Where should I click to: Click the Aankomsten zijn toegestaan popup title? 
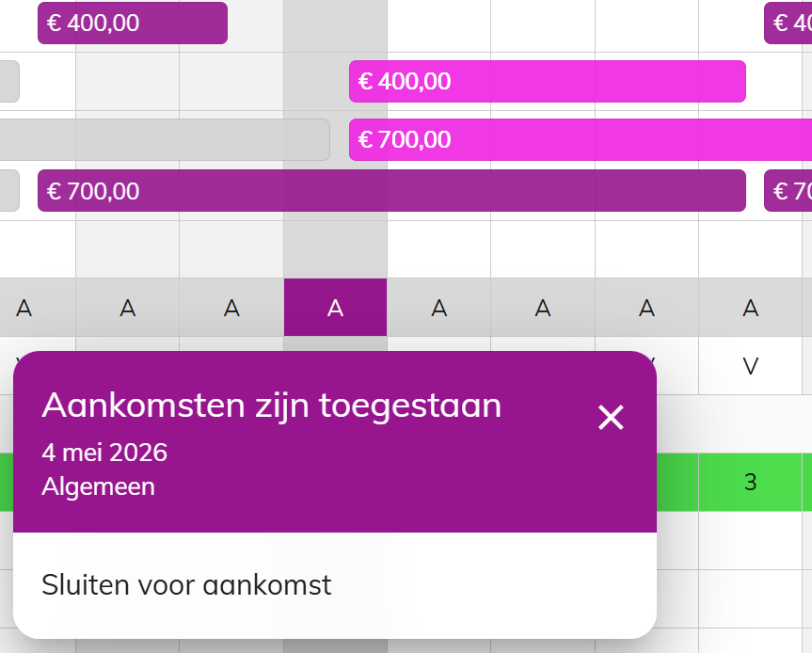(x=271, y=405)
